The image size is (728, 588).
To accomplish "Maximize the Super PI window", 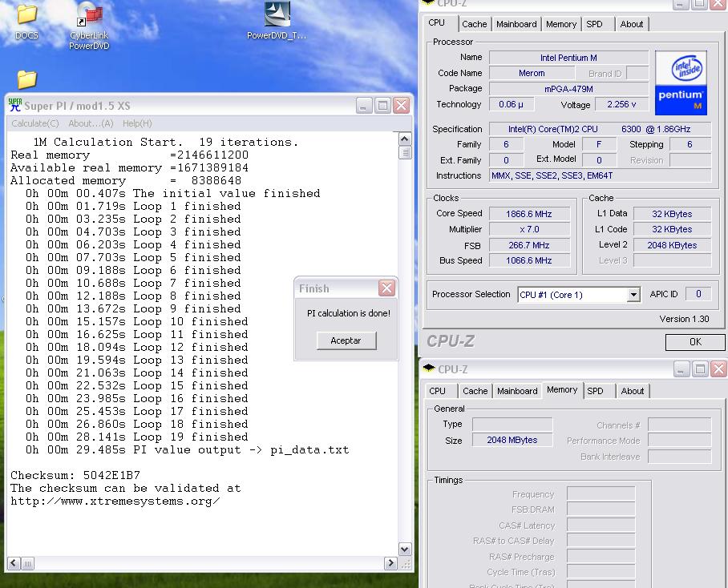I will [382, 105].
